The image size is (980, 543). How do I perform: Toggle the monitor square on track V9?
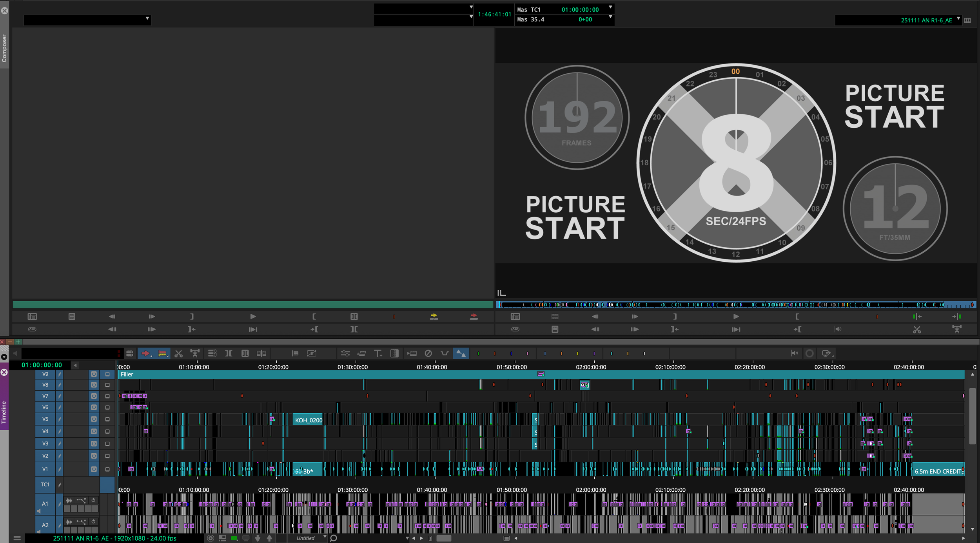click(107, 374)
